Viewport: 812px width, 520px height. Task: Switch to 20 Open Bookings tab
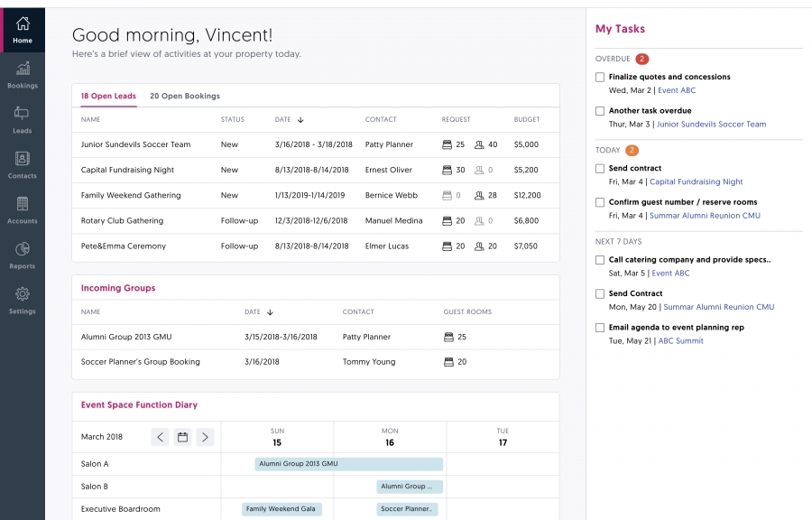[x=185, y=96]
